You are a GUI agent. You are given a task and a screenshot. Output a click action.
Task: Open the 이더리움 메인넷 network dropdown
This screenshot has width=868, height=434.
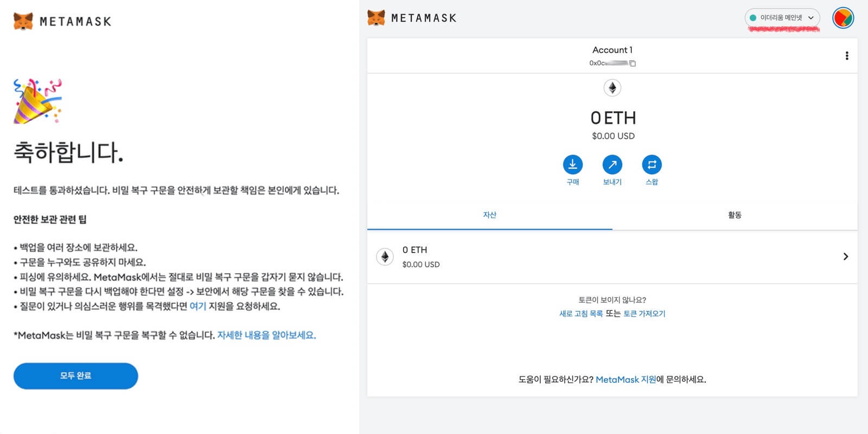pos(782,18)
